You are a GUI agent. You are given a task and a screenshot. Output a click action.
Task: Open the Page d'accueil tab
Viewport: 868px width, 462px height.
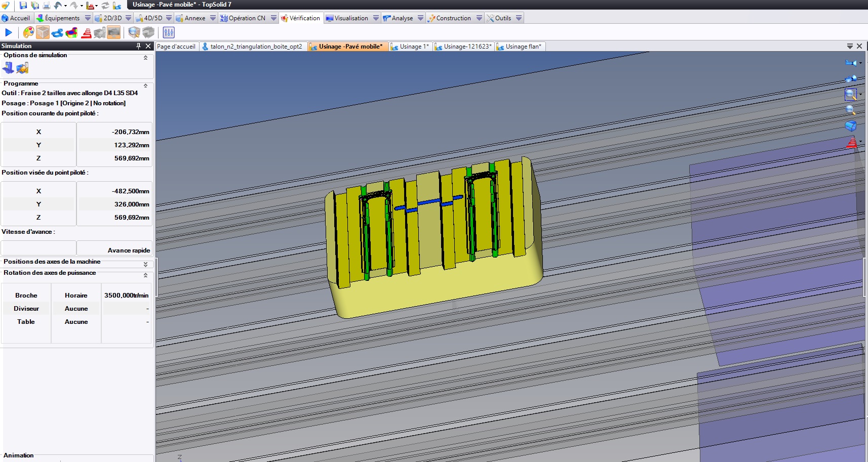176,47
